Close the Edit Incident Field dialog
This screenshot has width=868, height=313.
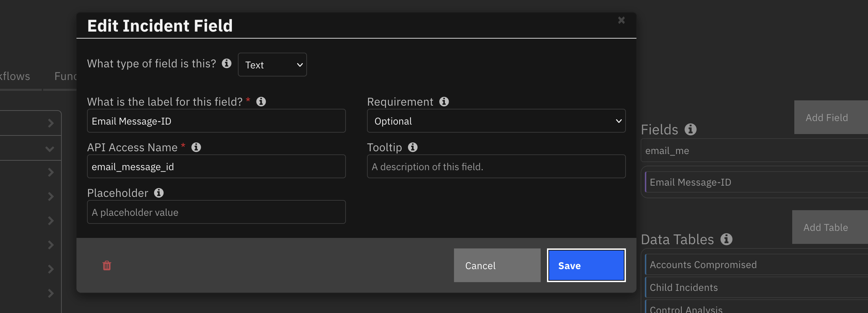tap(621, 20)
